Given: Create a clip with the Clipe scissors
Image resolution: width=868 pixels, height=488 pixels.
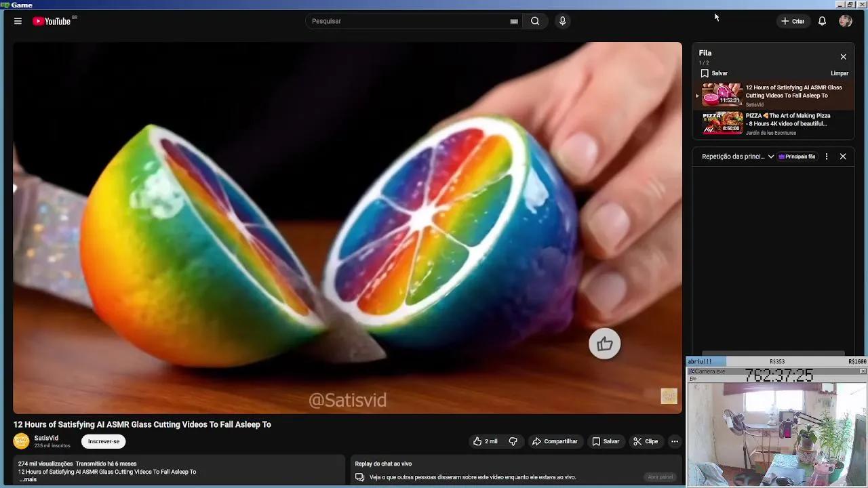Looking at the screenshot, I should pos(646,441).
